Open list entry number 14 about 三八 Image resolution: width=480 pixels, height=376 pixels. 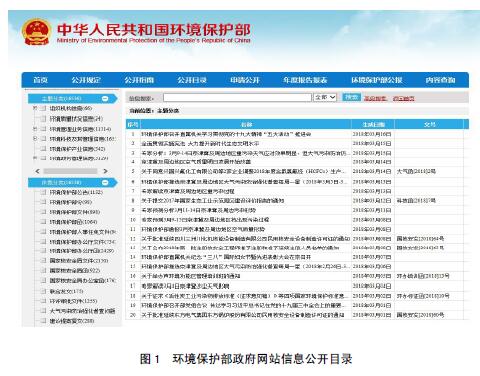click(x=226, y=257)
